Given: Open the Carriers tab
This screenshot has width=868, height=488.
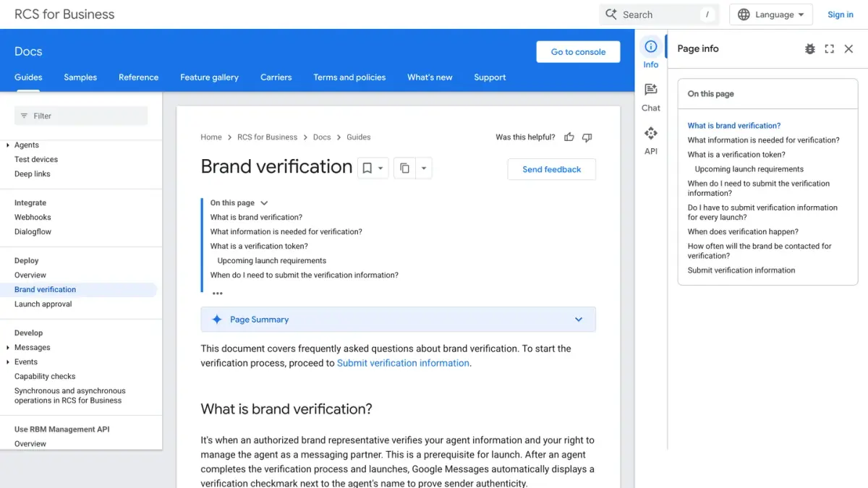Looking at the screenshot, I should pos(276,77).
